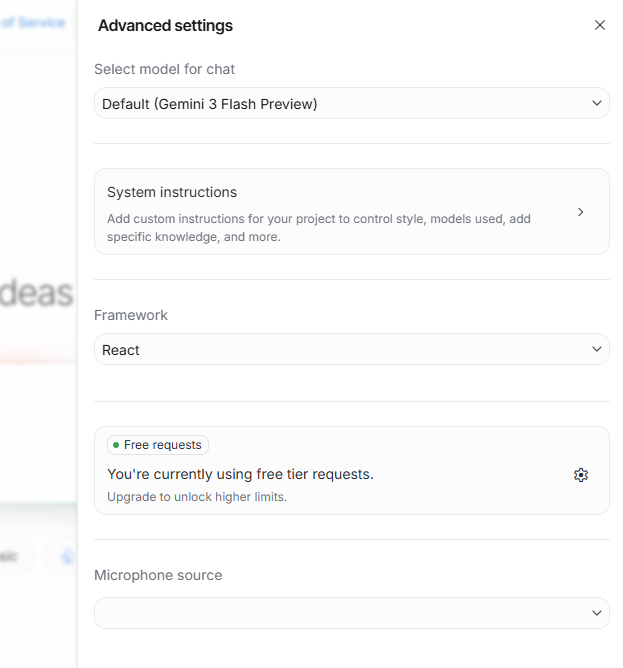Click the Microphone source label

[158, 575]
